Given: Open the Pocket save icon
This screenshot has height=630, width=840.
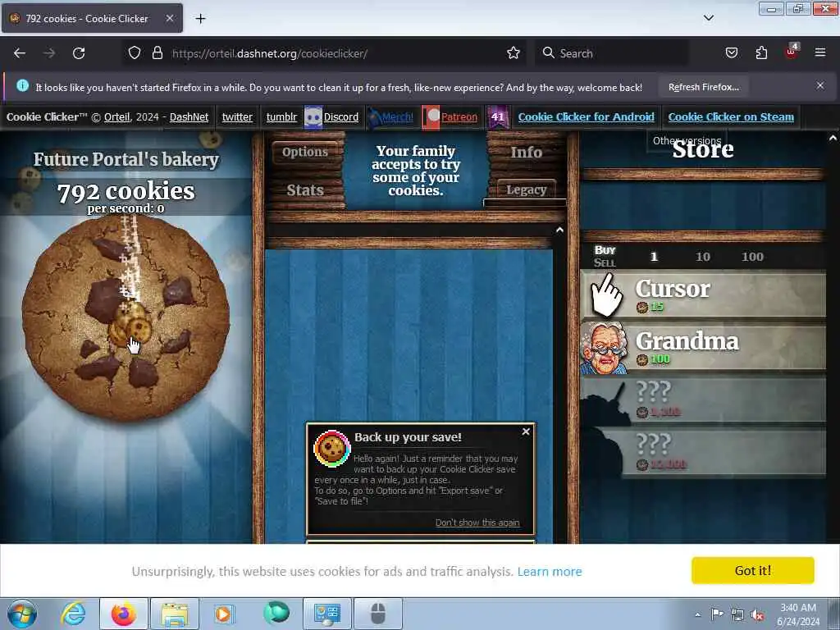Looking at the screenshot, I should (731, 52).
